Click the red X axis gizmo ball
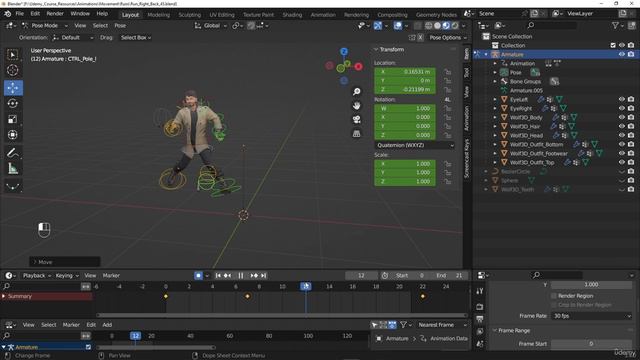This screenshot has width=640, height=360. pos(358,66)
